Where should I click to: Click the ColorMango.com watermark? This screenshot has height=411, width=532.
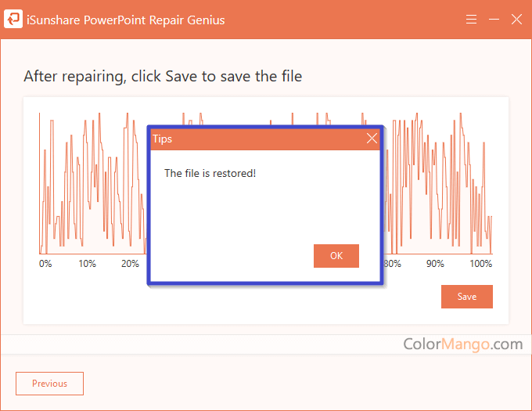(462, 344)
